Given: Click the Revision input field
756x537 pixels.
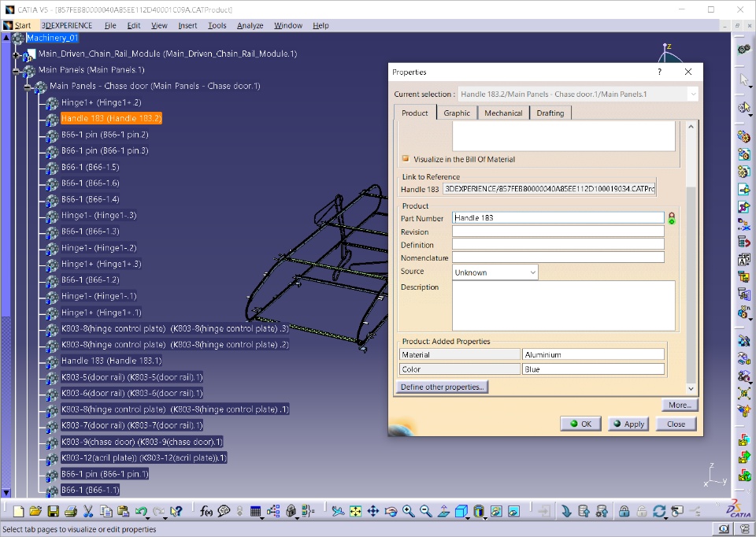Looking at the screenshot, I should [x=558, y=231].
